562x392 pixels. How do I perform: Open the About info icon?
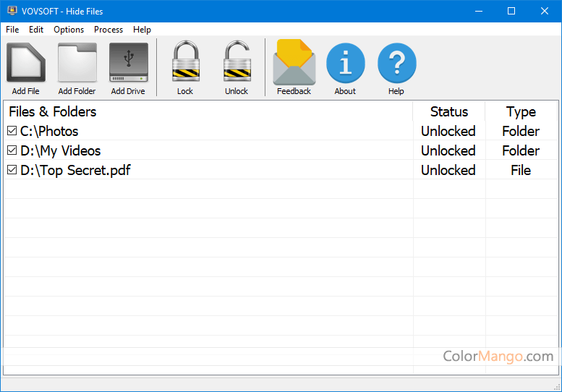345,64
